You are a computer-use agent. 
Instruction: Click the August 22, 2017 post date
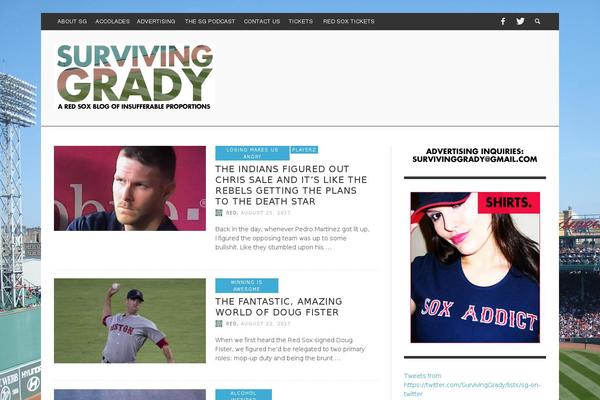tap(266, 324)
